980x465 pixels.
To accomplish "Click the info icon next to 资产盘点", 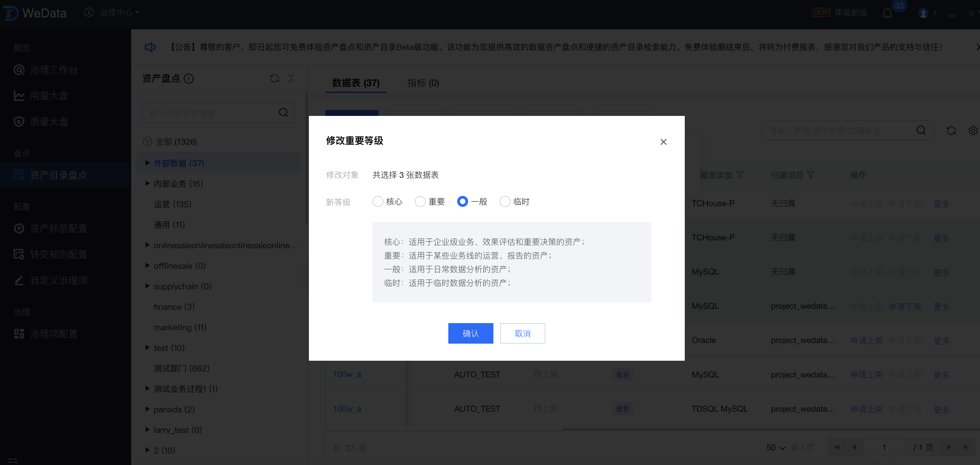I will click(189, 79).
